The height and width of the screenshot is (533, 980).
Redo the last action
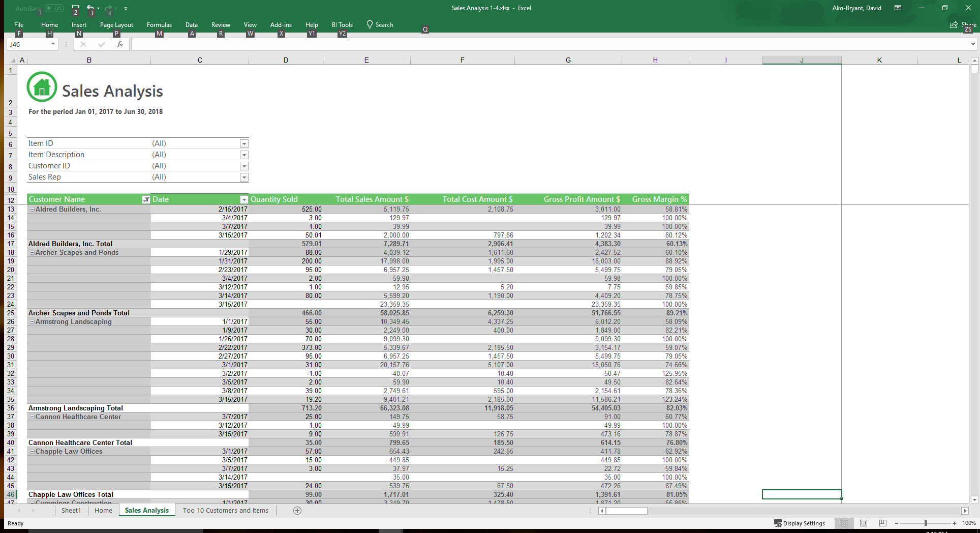[108, 8]
